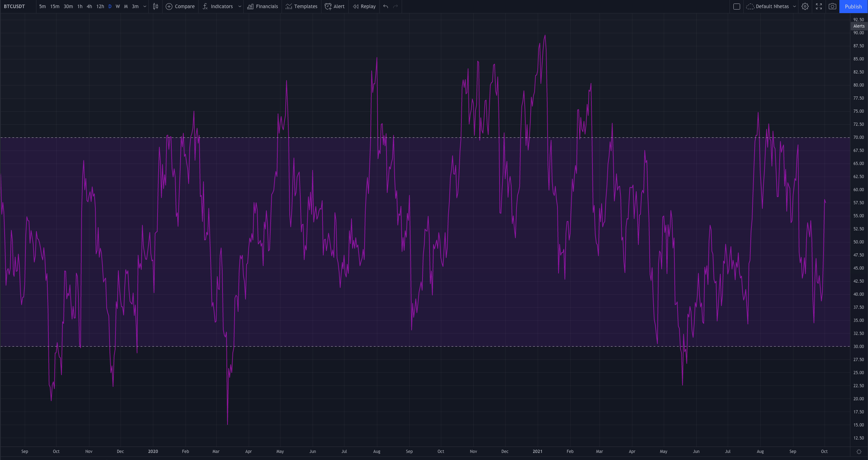Expand the timeframe list chevron
The width and height of the screenshot is (868, 460).
[x=144, y=6]
